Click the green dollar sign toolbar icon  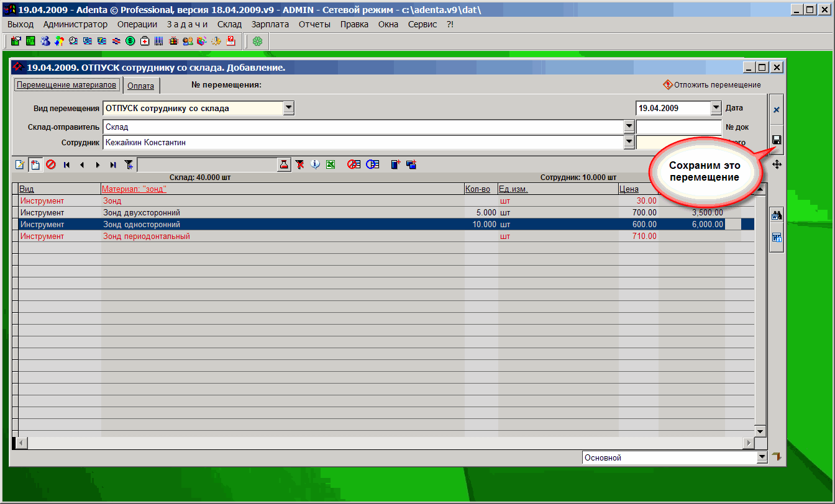pyautogui.click(x=130, y=42)
